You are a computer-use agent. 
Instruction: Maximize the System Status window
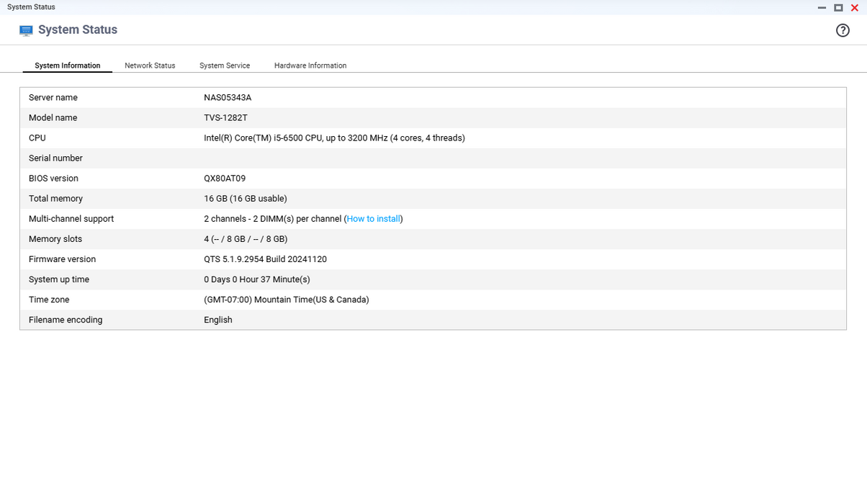tap(838, 8)
